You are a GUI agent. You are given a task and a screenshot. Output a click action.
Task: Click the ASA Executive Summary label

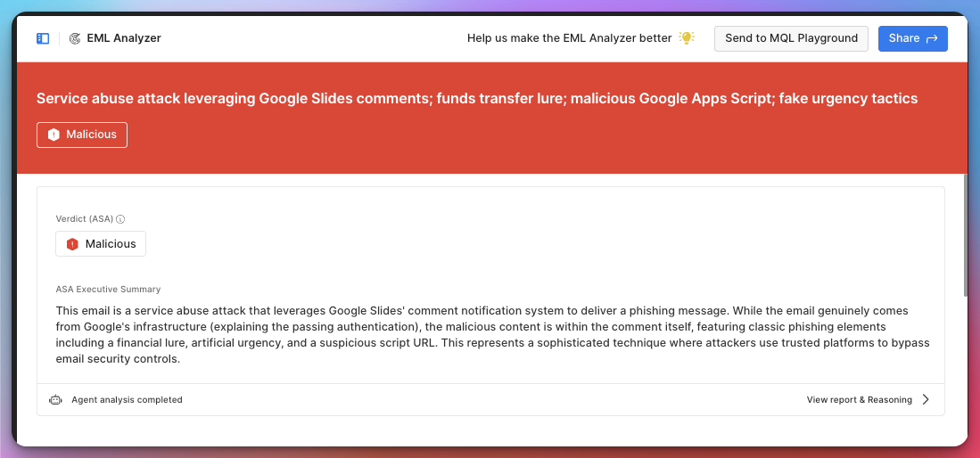click(108, 290)
